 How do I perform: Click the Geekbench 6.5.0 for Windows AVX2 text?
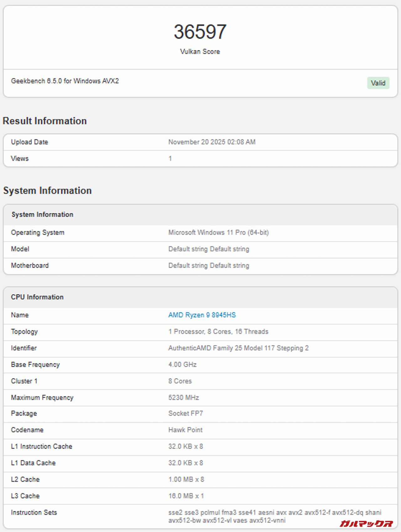click(65, 81)
